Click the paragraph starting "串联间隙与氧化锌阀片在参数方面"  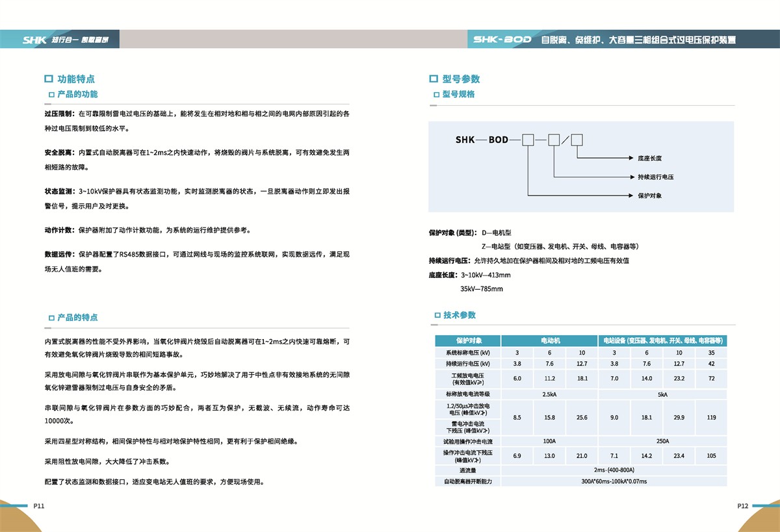[197, 414]
